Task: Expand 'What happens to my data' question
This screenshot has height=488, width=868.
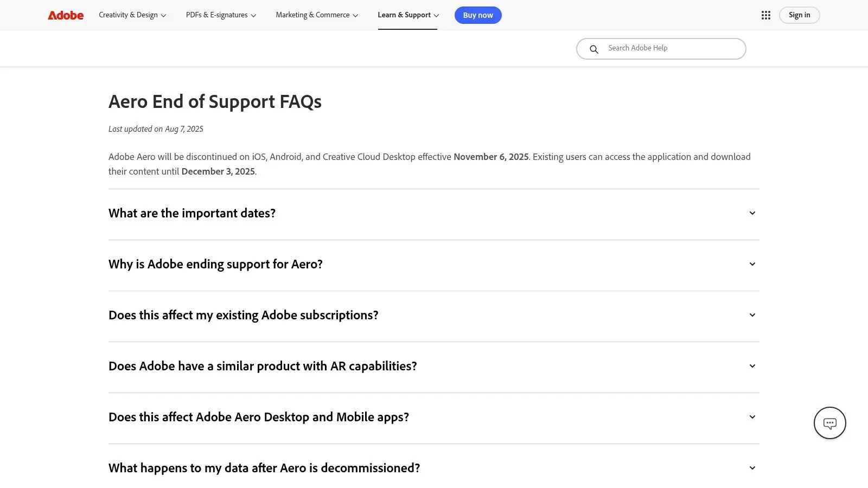Action: tap(433, 468)
